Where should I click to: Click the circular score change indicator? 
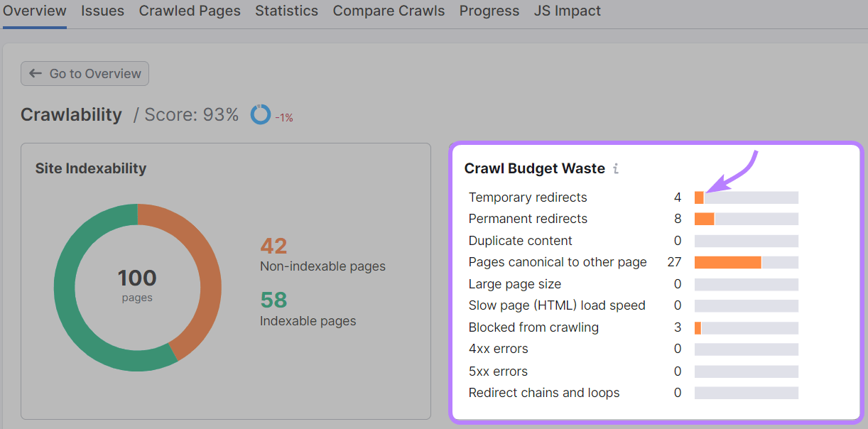point(261,114)
